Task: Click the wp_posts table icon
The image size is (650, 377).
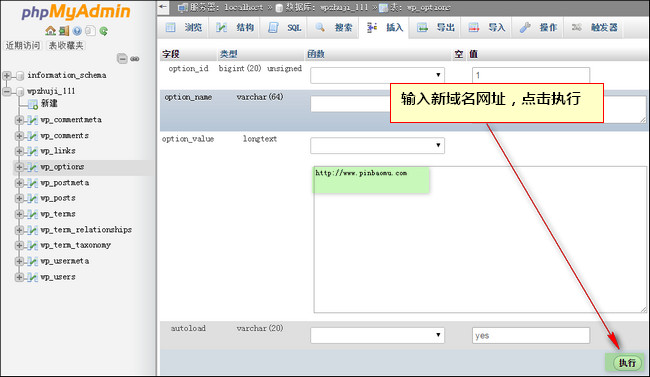Action: pyautogui.click(x=33, y=199)
